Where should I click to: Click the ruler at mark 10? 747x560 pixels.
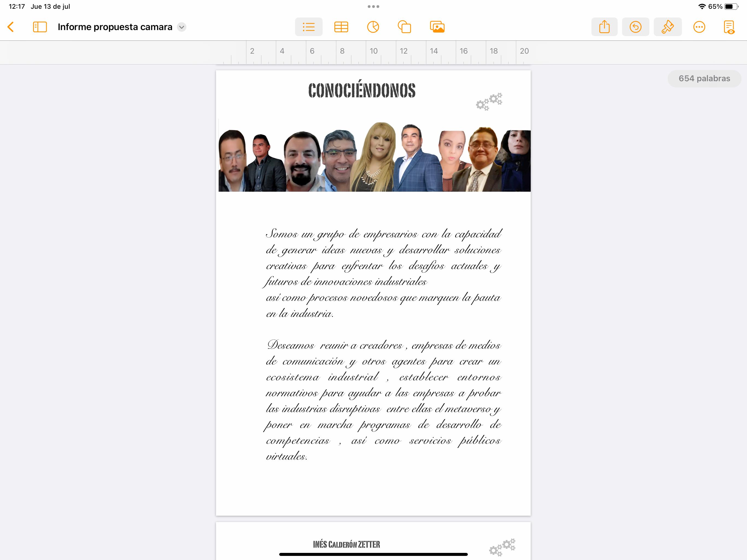point(373,51)
